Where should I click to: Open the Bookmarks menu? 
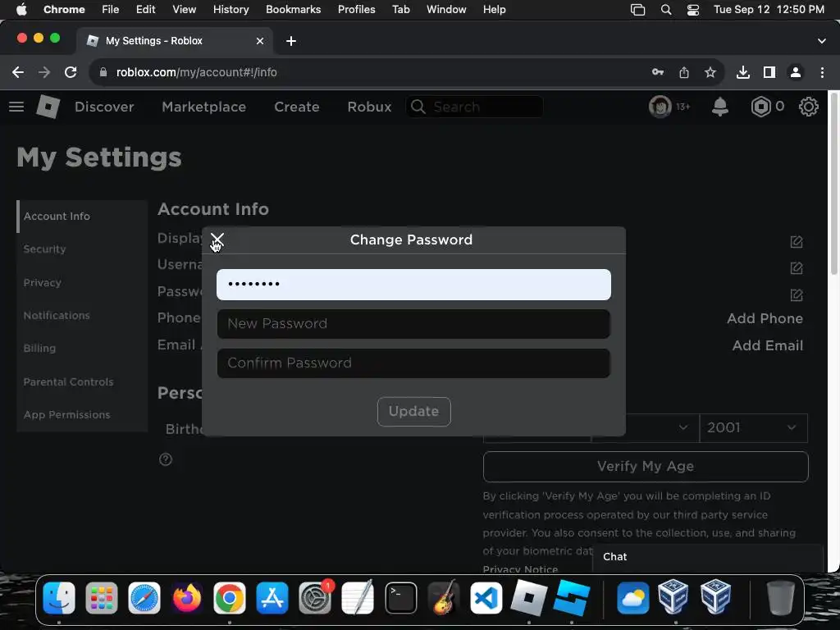click(x=293, y=9)
